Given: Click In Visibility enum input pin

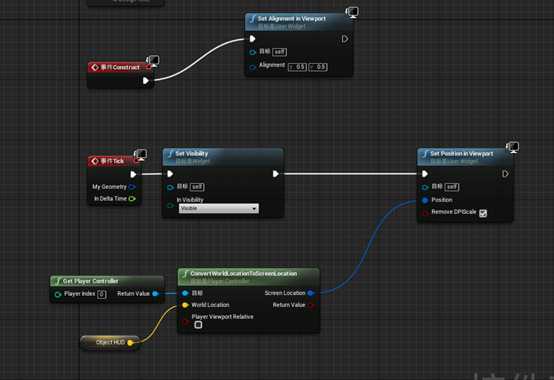Looking at the screenshot, I should 171,206.
